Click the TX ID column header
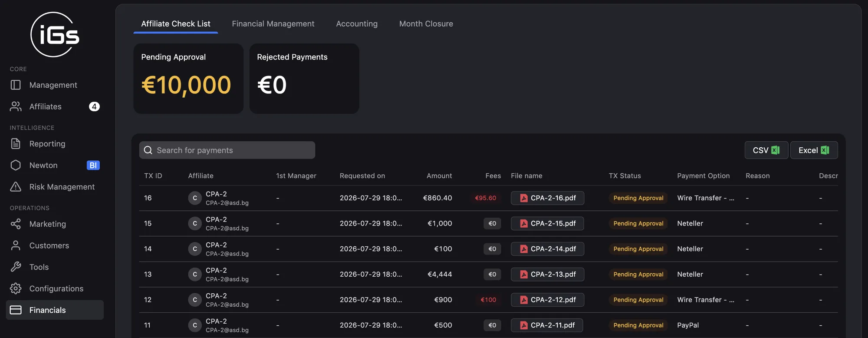This screenshot has width=868, height=338. tap(153, 176)
